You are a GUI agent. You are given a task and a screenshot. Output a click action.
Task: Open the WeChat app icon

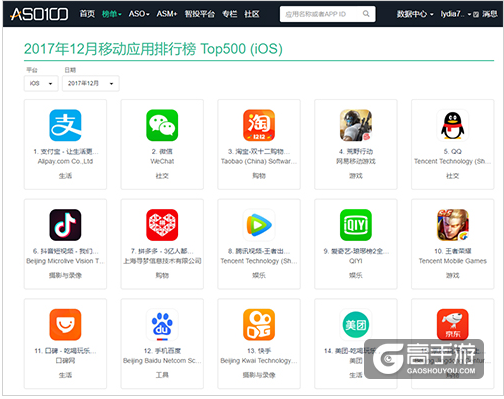click(162, 125)
